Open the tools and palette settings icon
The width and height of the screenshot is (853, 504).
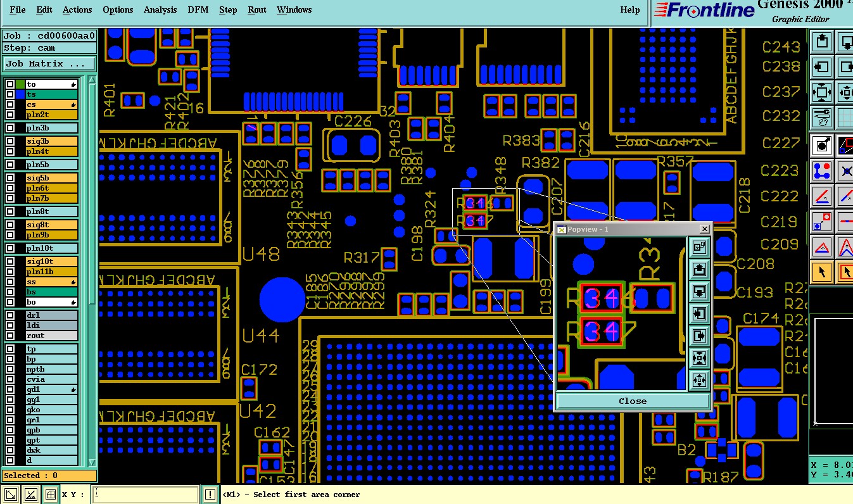click(x=822, y=117)
